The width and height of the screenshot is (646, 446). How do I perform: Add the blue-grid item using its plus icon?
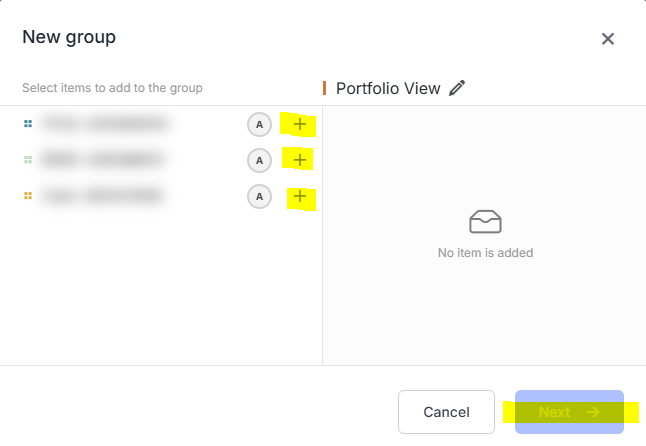300,124
